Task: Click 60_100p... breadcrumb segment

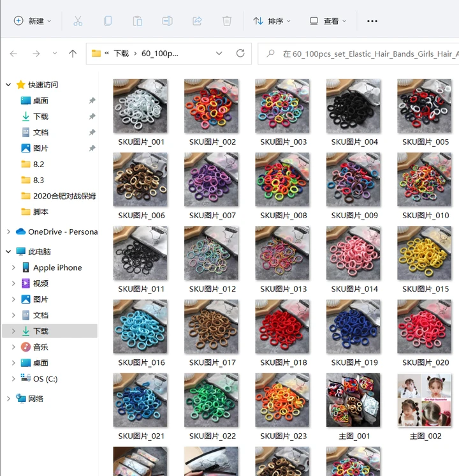Action: point(160,54)
